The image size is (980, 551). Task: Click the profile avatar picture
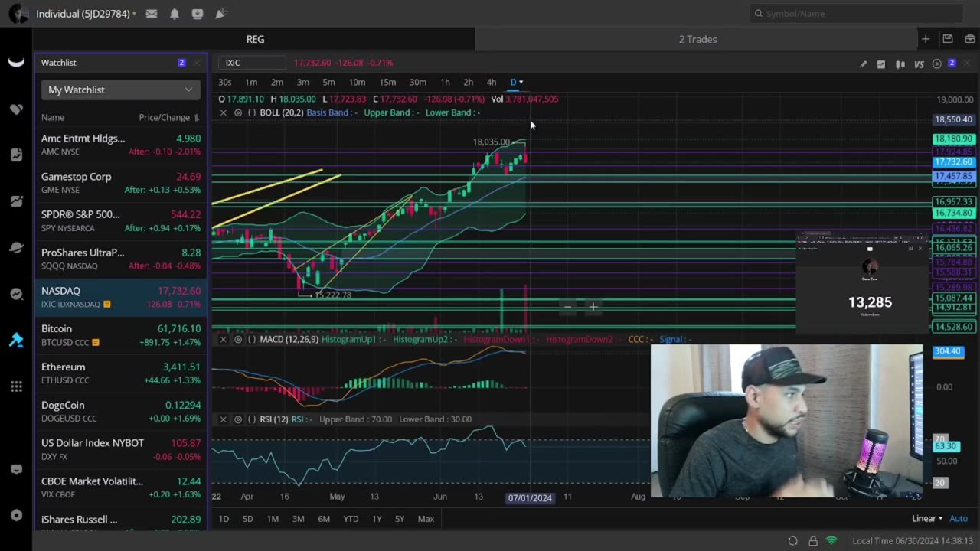point(19,14)
